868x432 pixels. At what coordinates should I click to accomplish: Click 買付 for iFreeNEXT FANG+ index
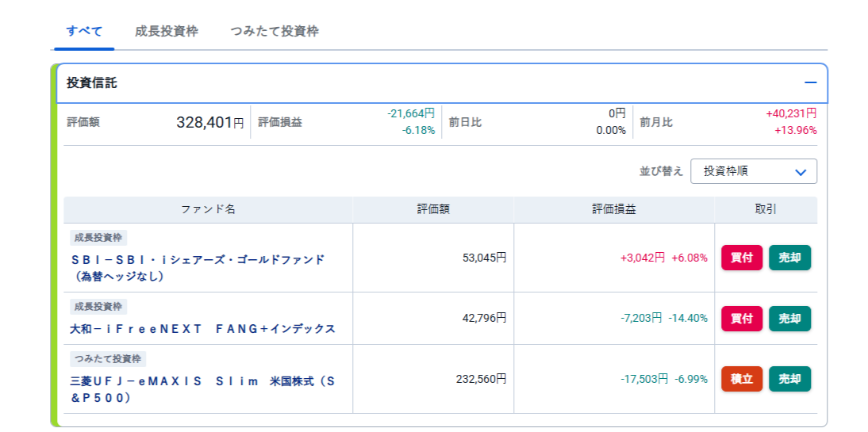(x=742, y=319)
